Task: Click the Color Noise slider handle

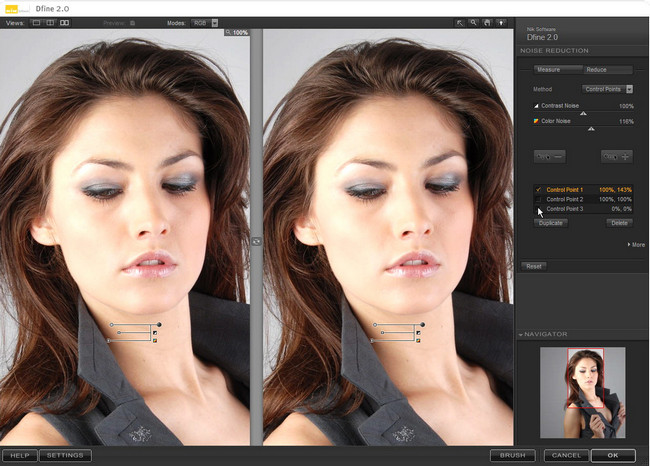Action: coord(591,129)
